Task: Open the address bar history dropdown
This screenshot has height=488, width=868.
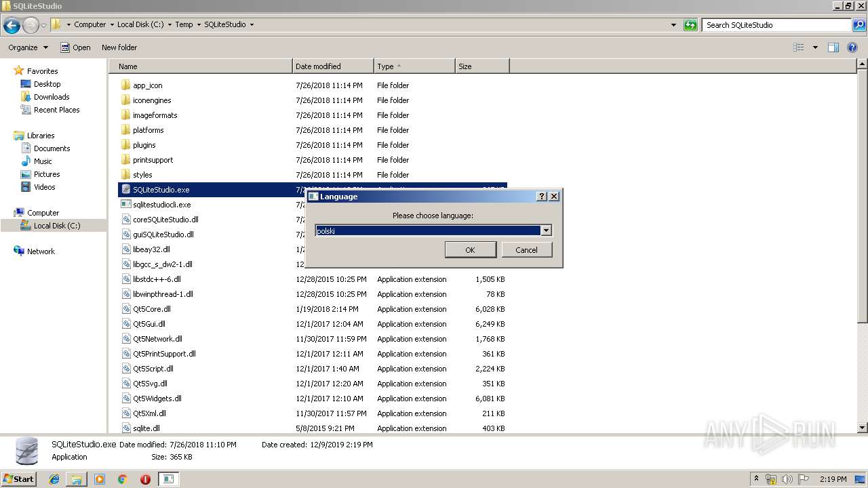Action: click(x=673, y=25)
